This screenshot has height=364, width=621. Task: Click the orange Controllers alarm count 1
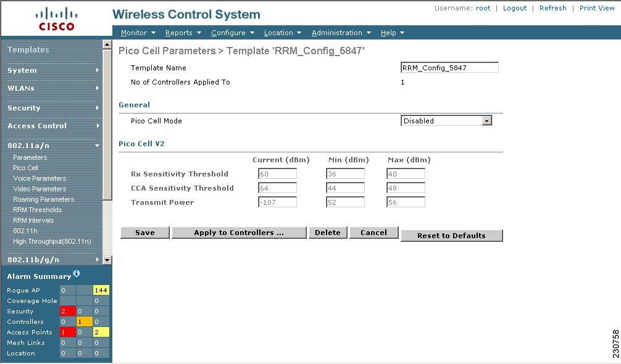coord(84,321)
